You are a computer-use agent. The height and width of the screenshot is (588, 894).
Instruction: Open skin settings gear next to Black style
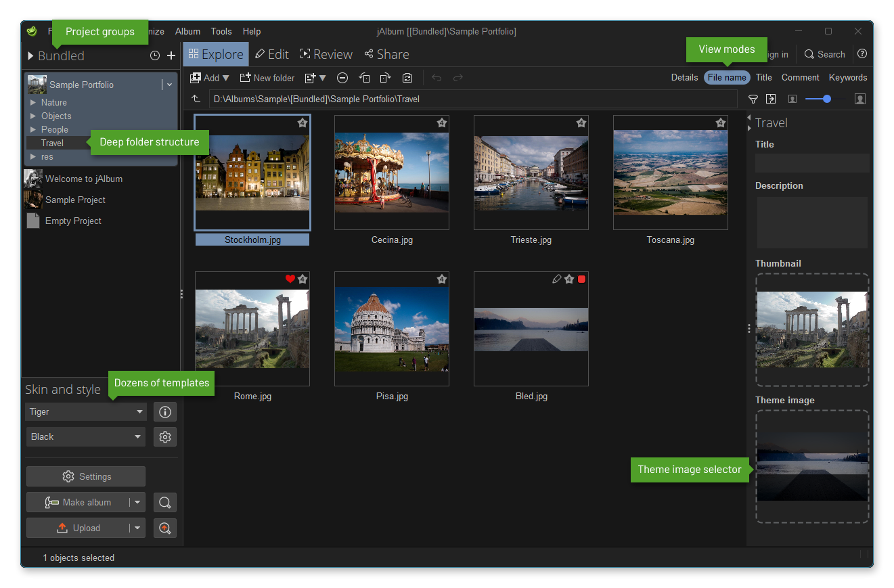tap(164, 436)
